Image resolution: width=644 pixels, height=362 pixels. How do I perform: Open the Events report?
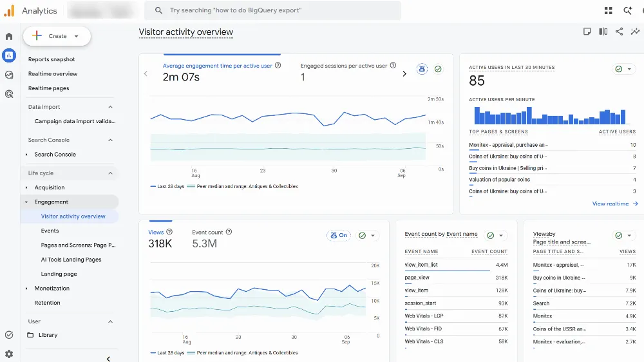(x=50, y=231)
